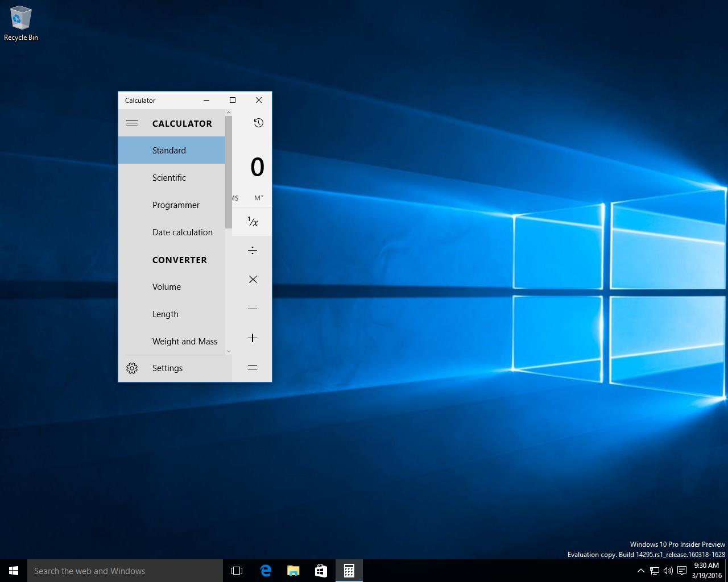Image resolution: width=728 pixels, height=582 pixels.
Task: Open the Date calculation mode
Action: coord(182,232)
